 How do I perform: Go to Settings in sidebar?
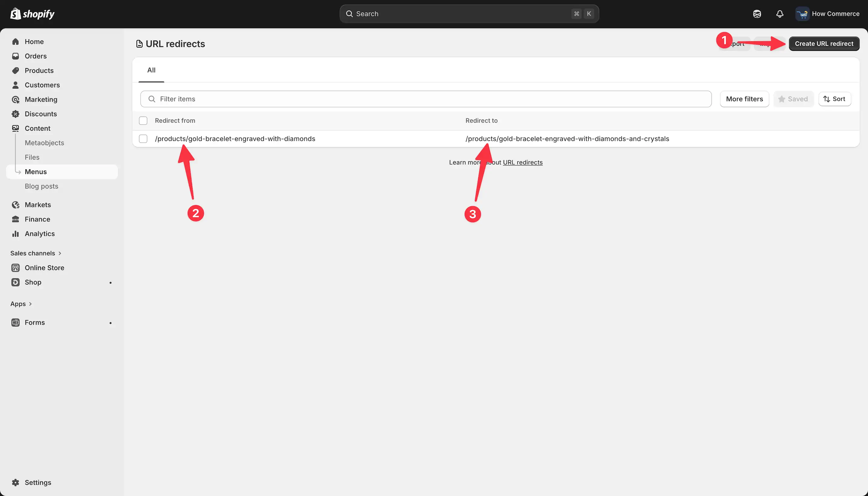(38, 482)
